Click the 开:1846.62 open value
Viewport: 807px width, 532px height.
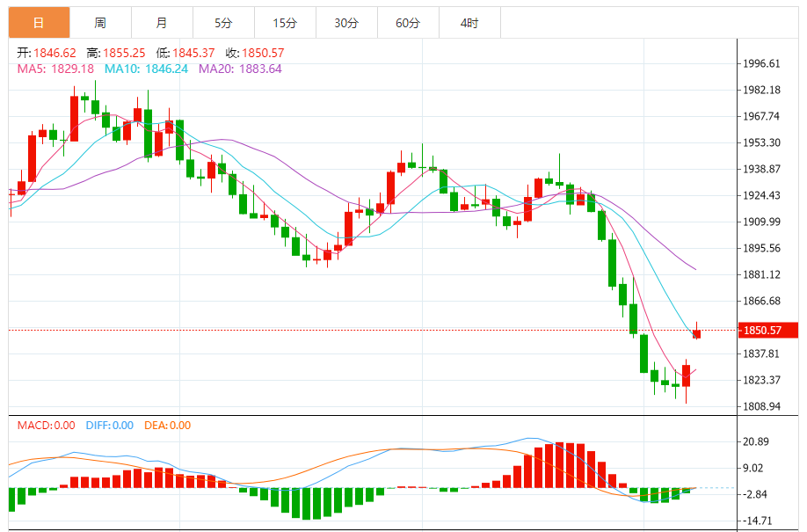(x=47, y=53)
